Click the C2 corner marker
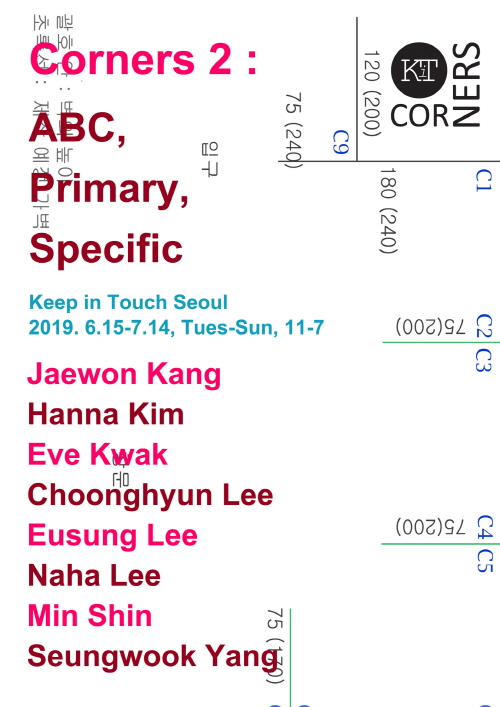 tap(484, 326)
